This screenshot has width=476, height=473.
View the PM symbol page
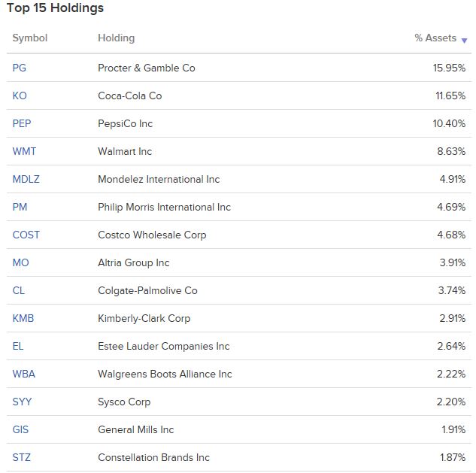[20, 207]
